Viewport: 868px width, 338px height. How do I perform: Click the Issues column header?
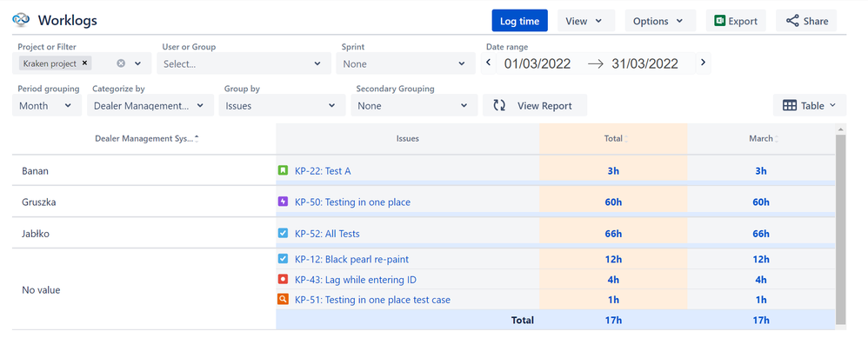tap(407, 139)
